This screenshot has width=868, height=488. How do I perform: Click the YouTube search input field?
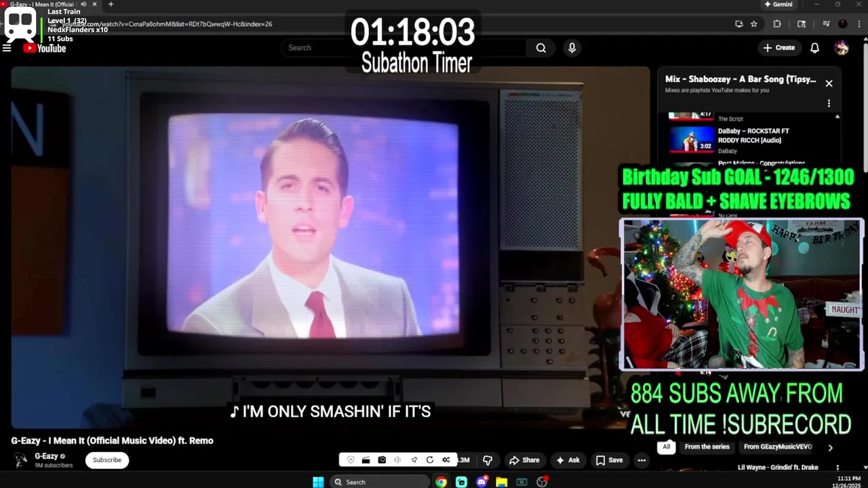(x=404, y=48)
